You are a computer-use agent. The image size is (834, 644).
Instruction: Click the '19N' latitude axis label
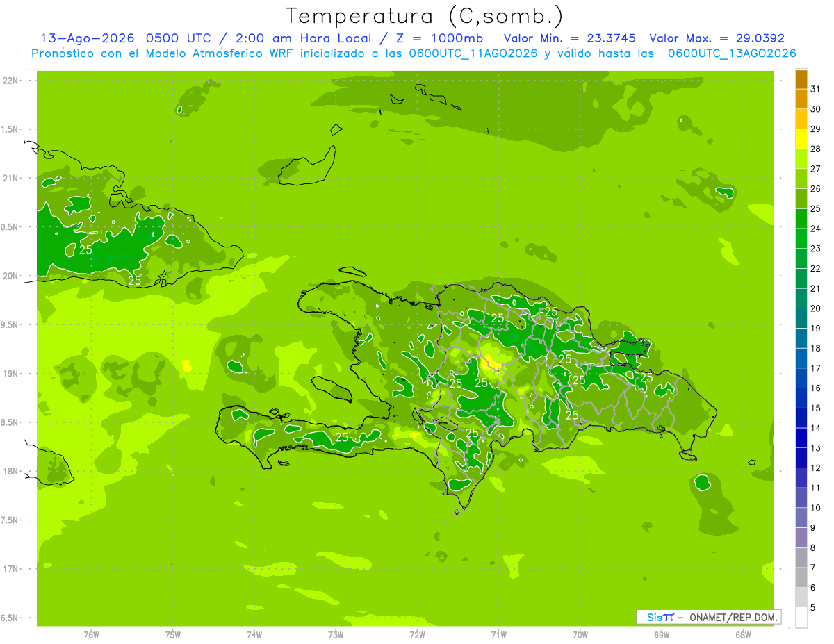point(10,374)
